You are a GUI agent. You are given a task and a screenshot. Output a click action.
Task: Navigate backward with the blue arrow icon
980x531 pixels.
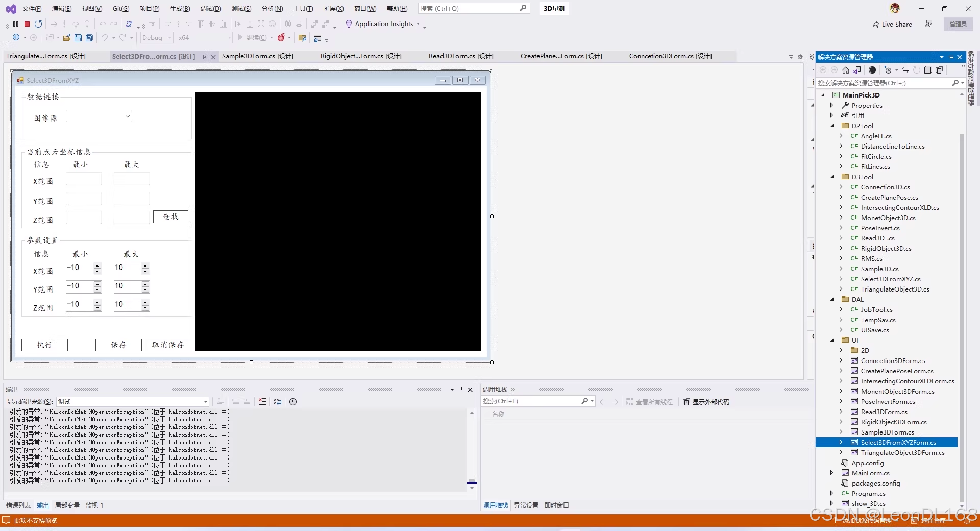16,37
